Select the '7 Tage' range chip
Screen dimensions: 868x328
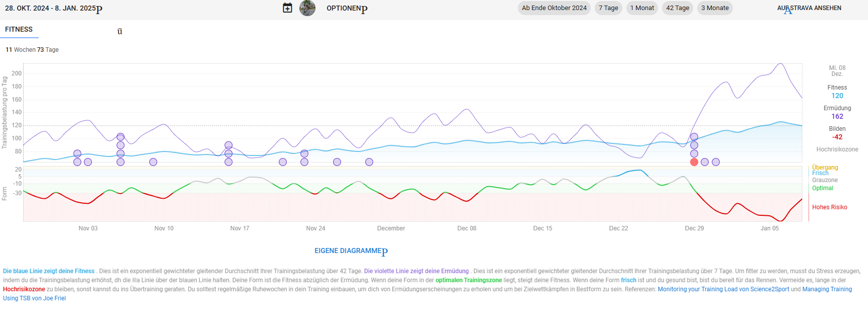[x=608, y=8]
